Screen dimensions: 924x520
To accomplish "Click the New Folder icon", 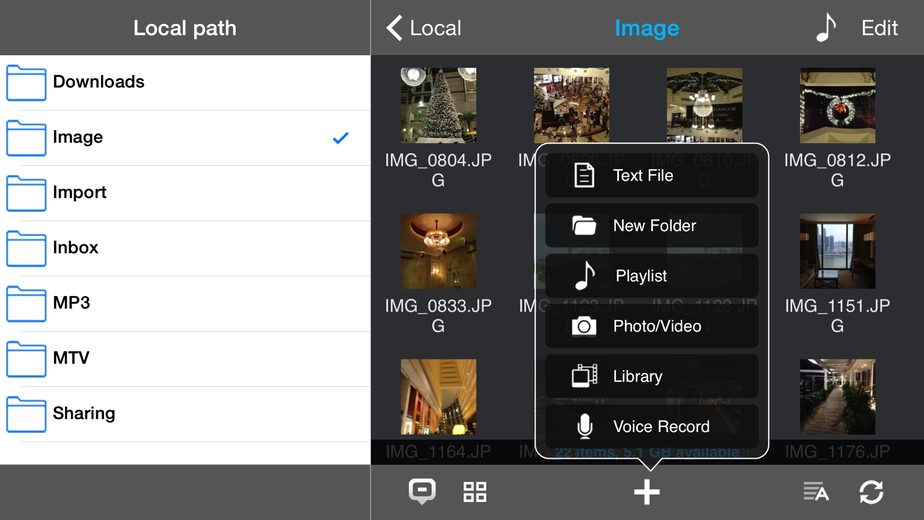I will click(584, 225).
